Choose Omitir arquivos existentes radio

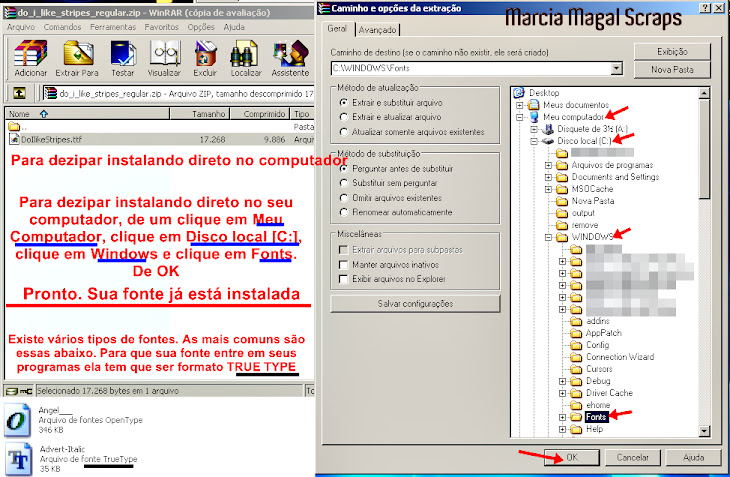pos(344,198)
